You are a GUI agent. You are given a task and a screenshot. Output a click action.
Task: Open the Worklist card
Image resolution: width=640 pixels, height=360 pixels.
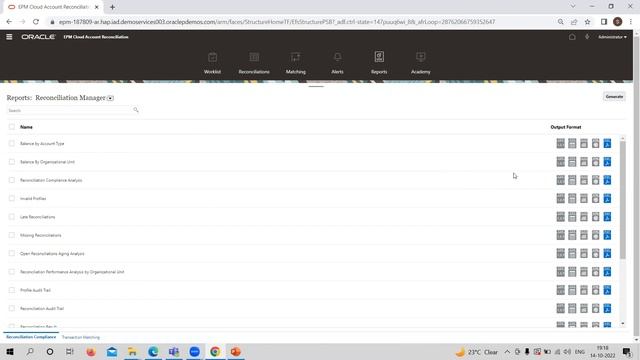[x=212, y=63]
